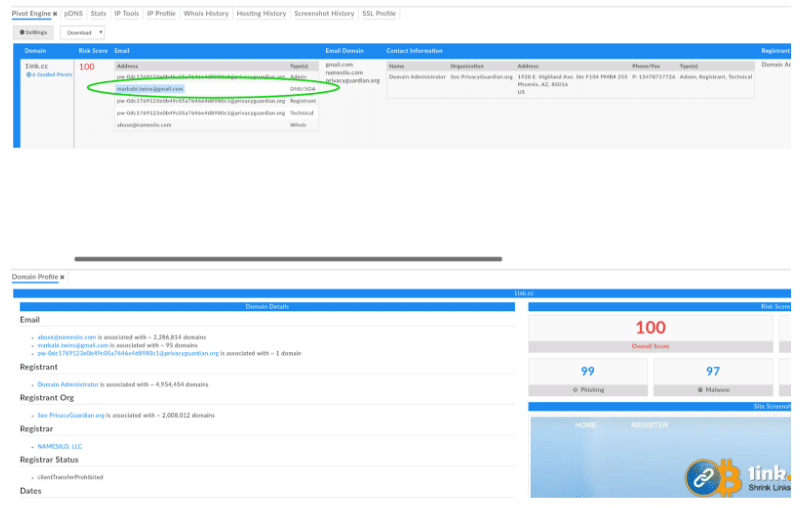The image size is (805, 508).
Task: Click the horizontal scrollbar under the pivot table
Action: [288, 259]
